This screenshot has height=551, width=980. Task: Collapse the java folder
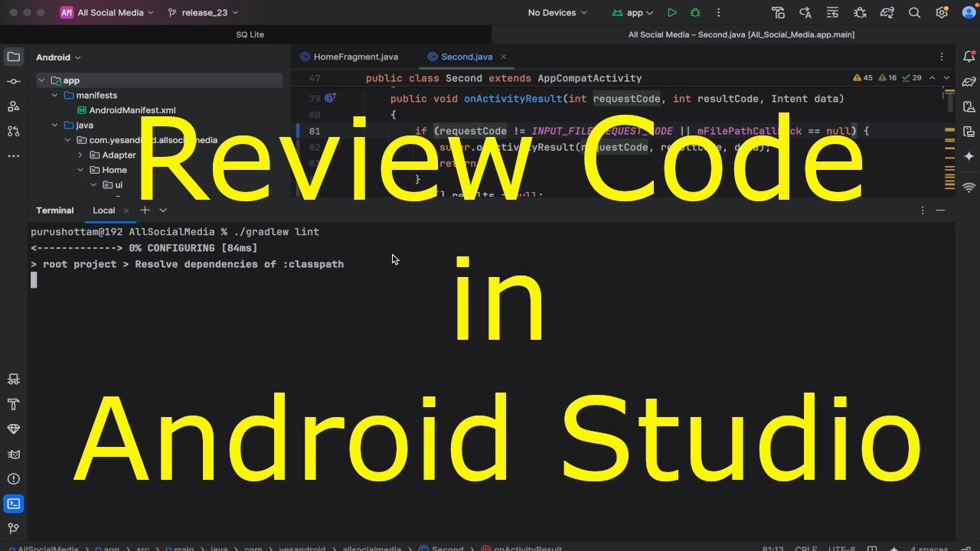54,125
